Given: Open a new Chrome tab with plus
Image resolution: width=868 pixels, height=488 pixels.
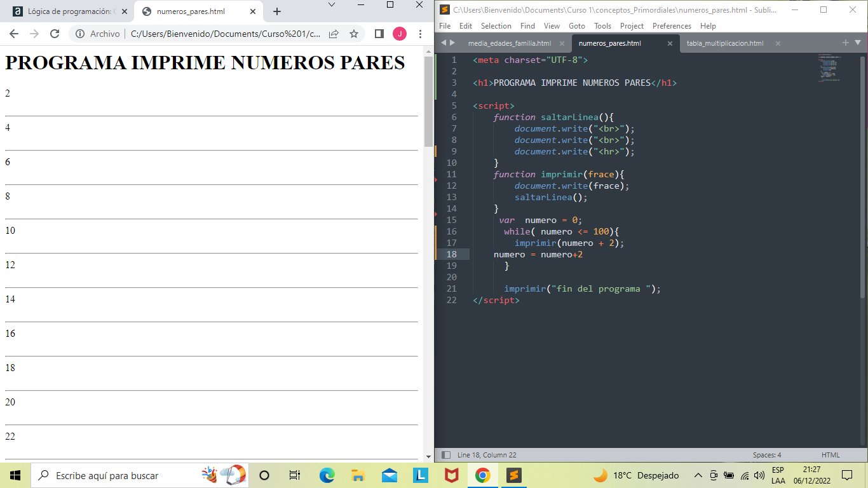Looking at the screenshot, I should (276, 11).
